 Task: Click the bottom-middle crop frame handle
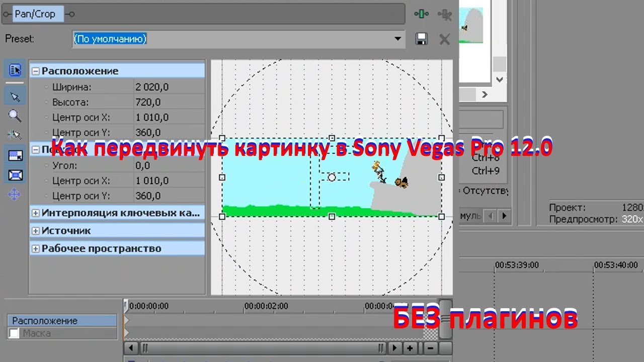pyautogui.click(x=332, y=216)
